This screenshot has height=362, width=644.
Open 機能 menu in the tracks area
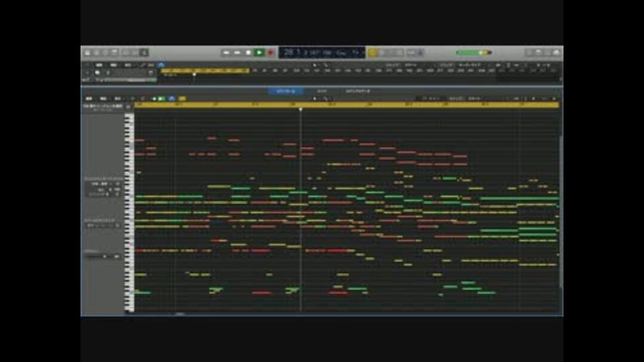113,65
